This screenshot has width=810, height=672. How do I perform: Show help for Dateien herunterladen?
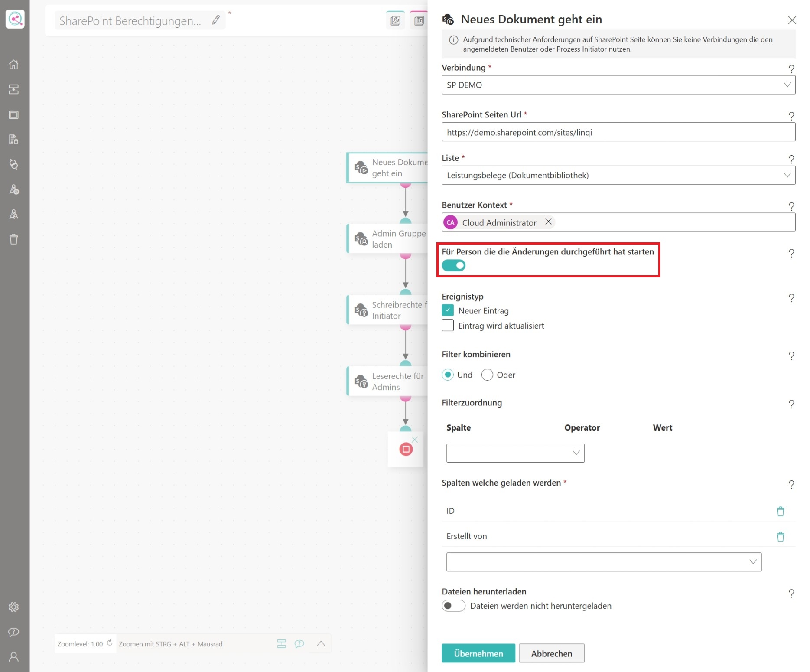point(791,593)
